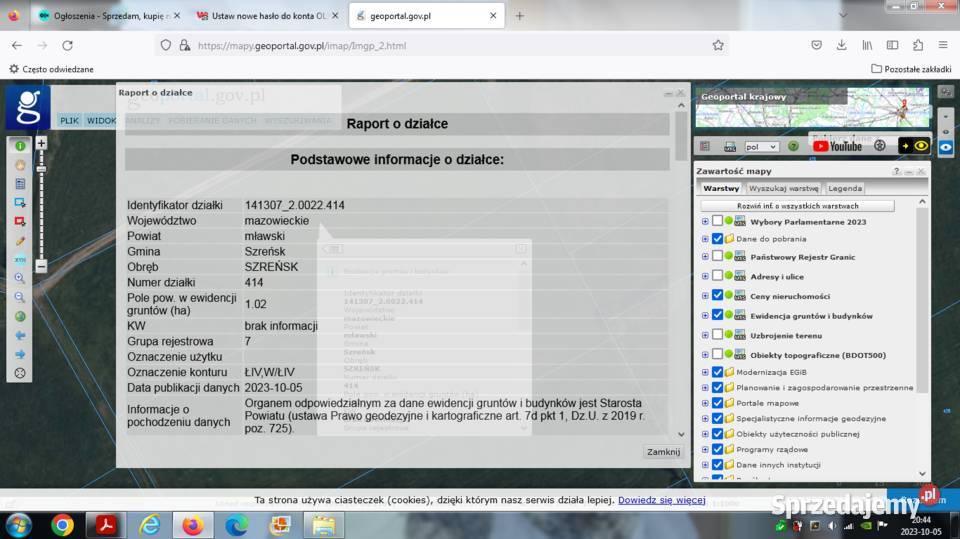Click Rozwiń inf. o wszystkich warstwach button
This screenshot has width=960, height=539.
811,205
